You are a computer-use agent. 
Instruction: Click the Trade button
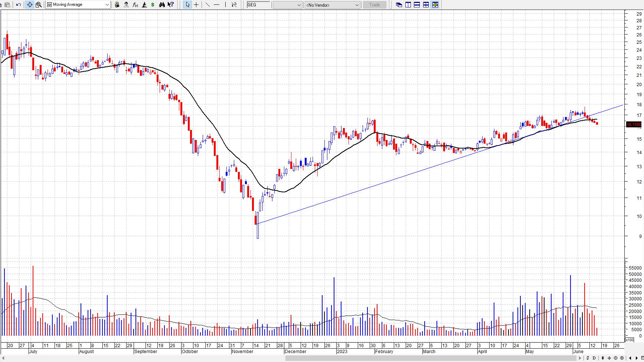[x=375, y=5]
